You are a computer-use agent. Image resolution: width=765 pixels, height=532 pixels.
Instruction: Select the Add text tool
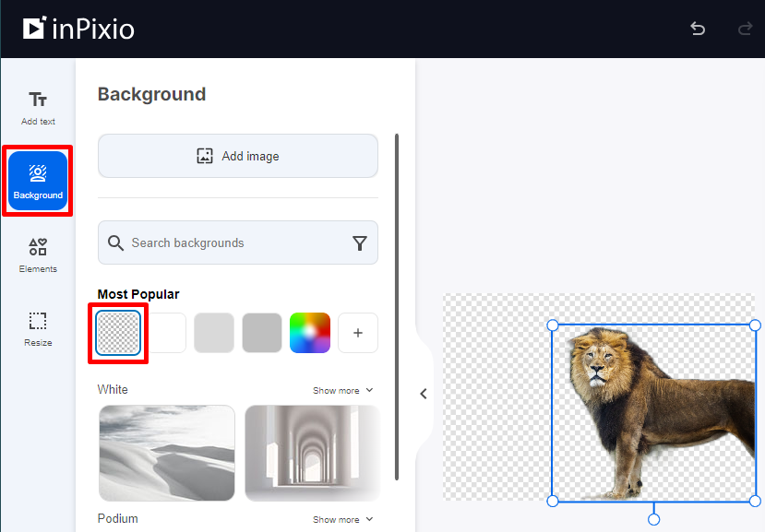pos(37,106)
